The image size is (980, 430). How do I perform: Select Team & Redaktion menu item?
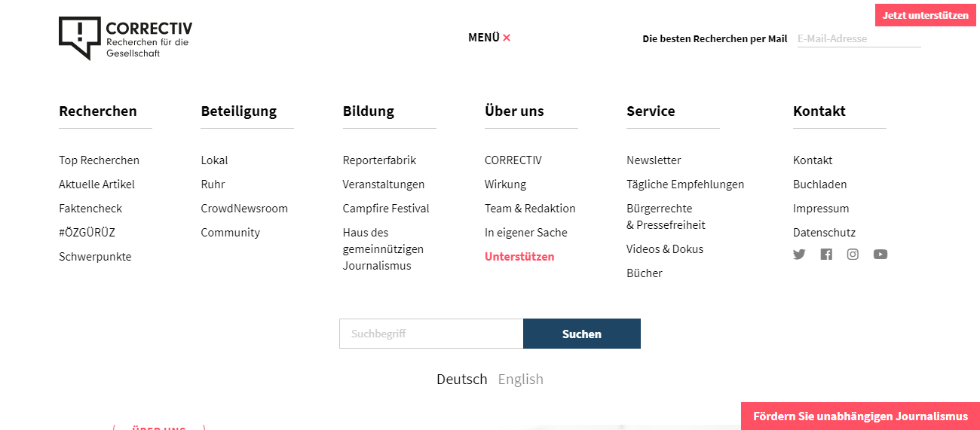(x=530, y=209)
